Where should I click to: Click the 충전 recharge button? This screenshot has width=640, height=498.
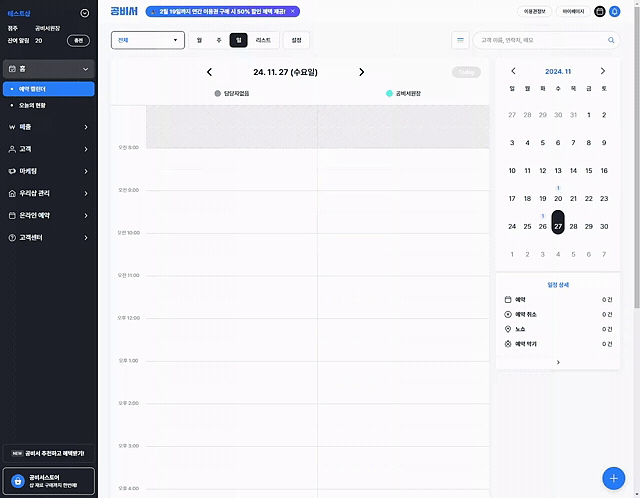point(78,40)
